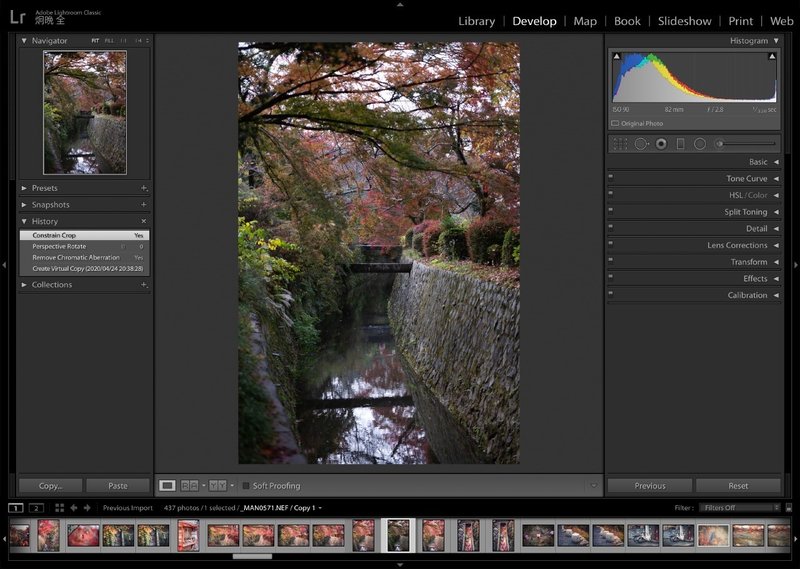Set Navigator zoom to FIT
This screenshot has height=569, width=800.
[95, 40]
